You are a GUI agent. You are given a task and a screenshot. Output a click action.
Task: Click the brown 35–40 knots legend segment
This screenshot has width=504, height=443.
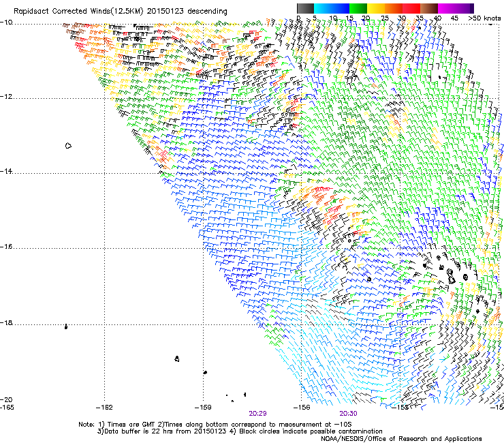pos(429,8)
